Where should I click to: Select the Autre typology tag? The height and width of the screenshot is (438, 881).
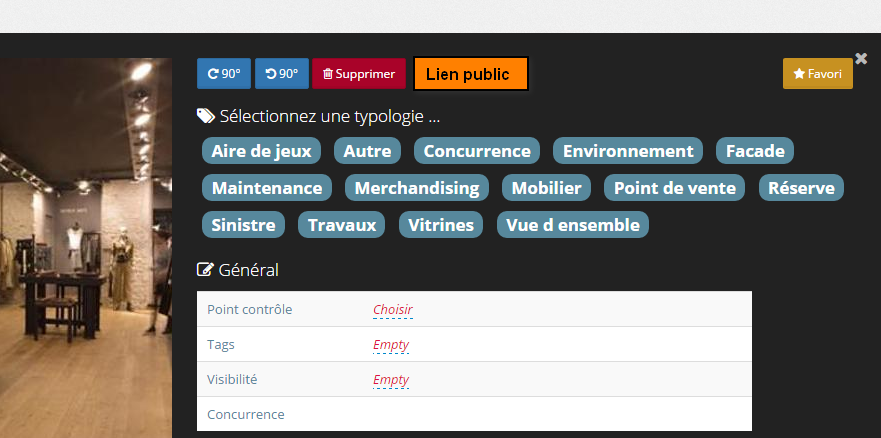367,151
